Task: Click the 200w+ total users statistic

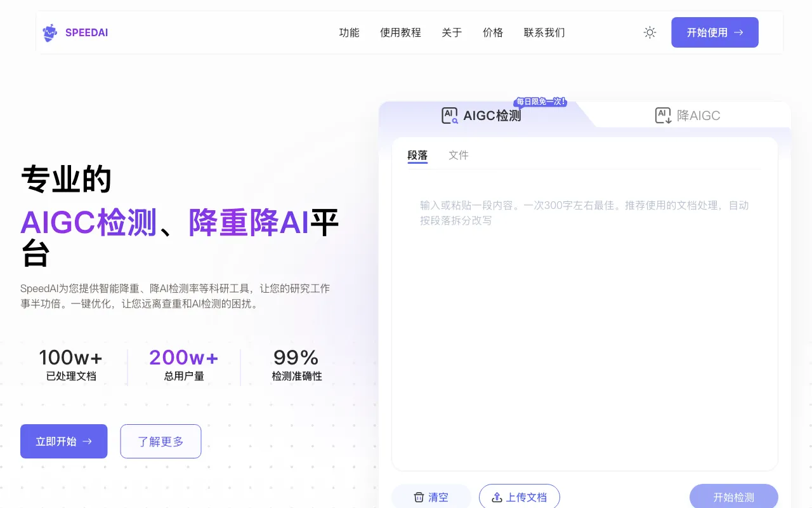Action: [x=184, y=364]
